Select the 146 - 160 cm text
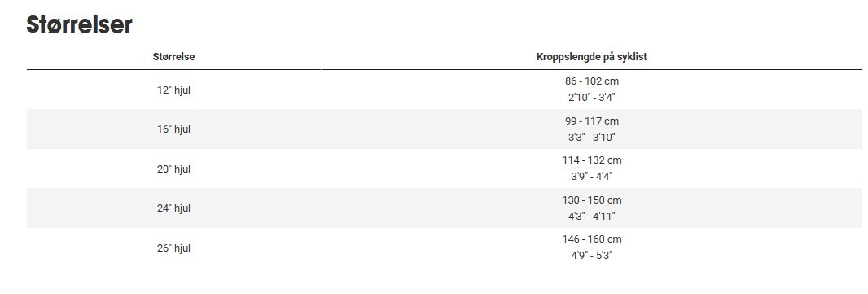 tap(592, 239)
